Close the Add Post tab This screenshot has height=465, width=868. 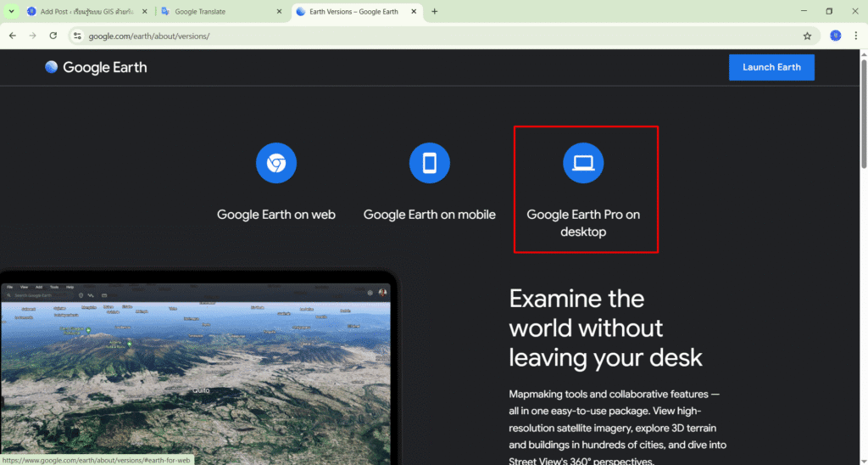click(144, 12)
